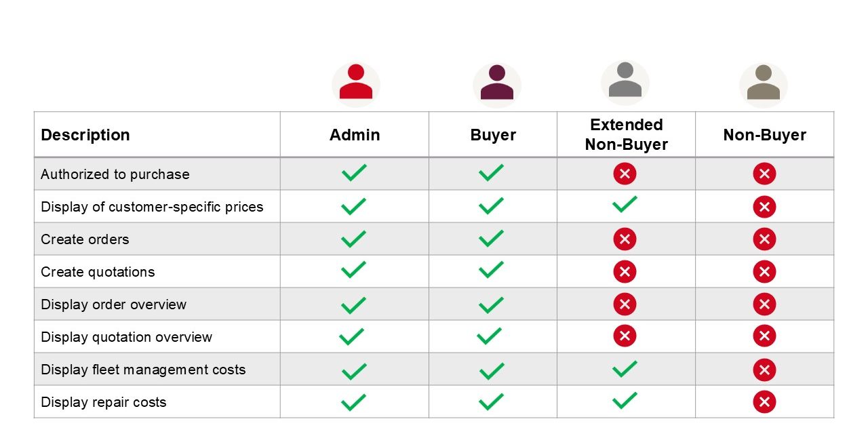Click the Display fleet management costs row label

pos(143,370)
